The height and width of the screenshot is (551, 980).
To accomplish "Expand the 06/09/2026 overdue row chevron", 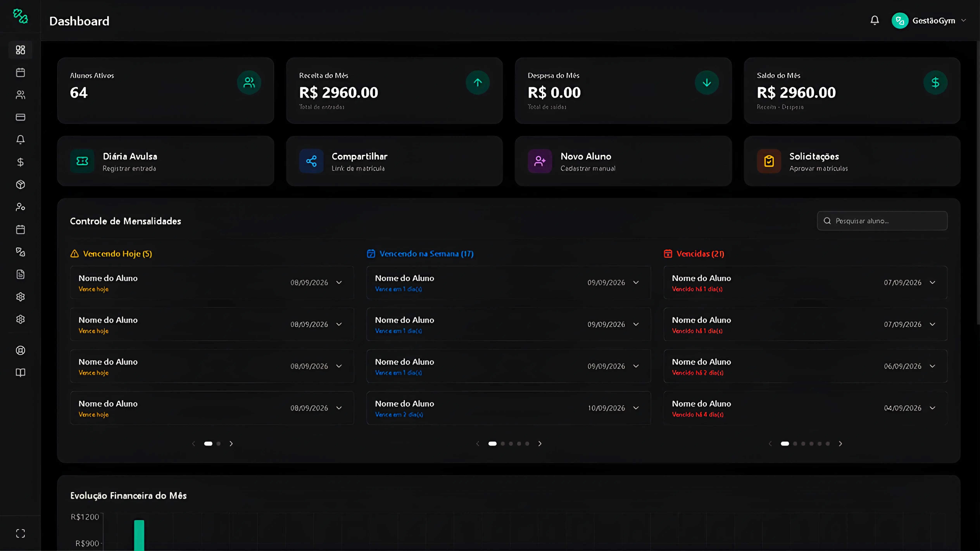I will pos(933,366).
